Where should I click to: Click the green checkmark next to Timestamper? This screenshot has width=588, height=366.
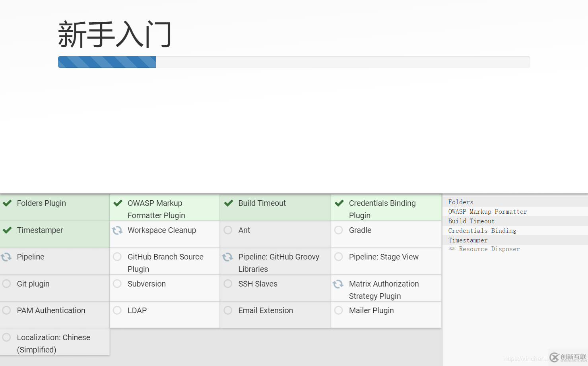coord(7,230)
